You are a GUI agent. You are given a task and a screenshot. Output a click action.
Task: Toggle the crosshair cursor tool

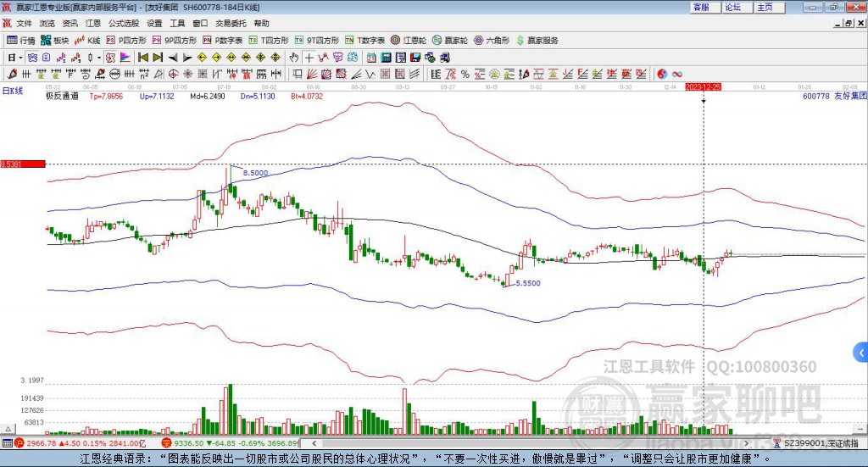coord(309,58)
